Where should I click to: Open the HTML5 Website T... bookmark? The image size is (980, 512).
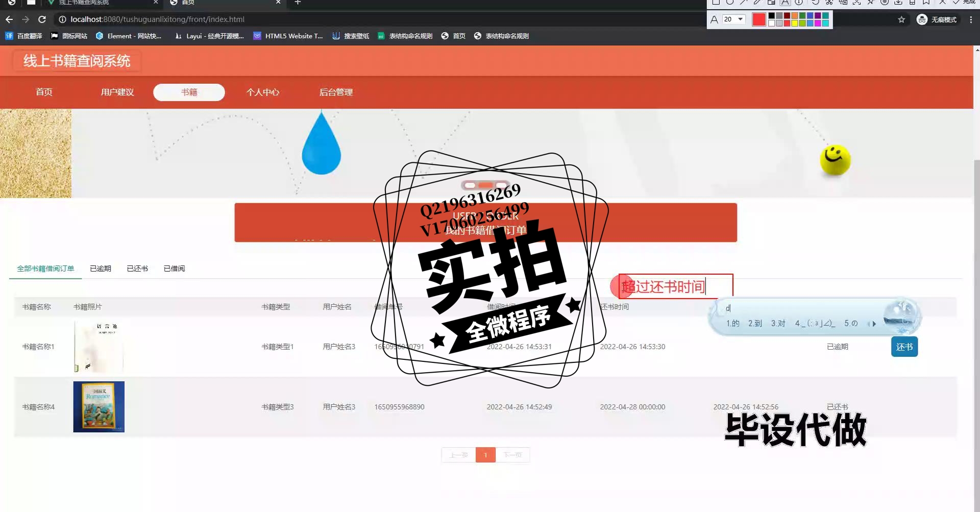tap(288, 36)
